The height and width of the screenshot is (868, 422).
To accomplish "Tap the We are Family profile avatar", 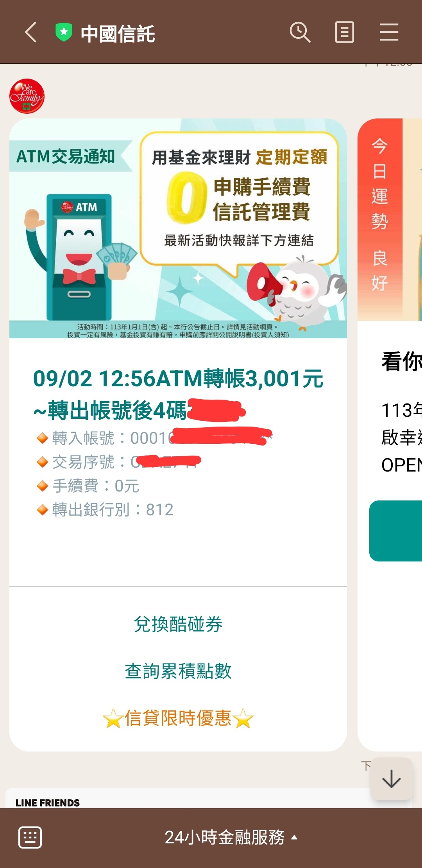I will coord(27,96).
